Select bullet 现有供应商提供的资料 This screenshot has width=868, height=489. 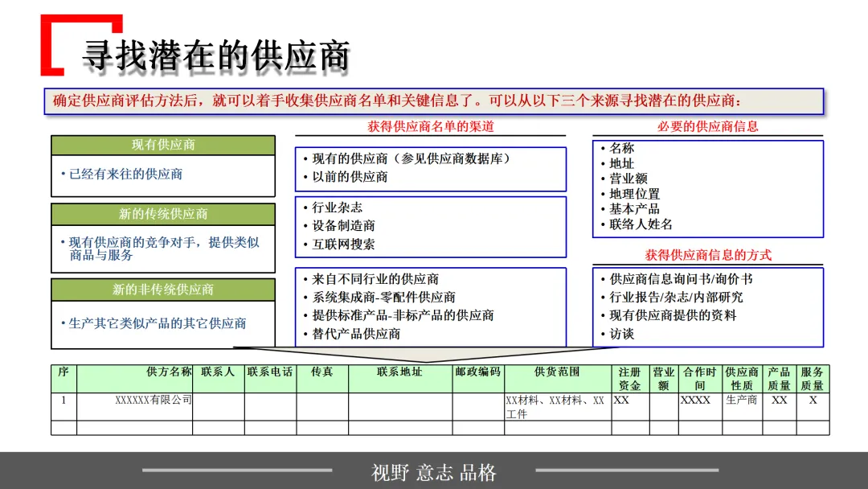[673, 315]
